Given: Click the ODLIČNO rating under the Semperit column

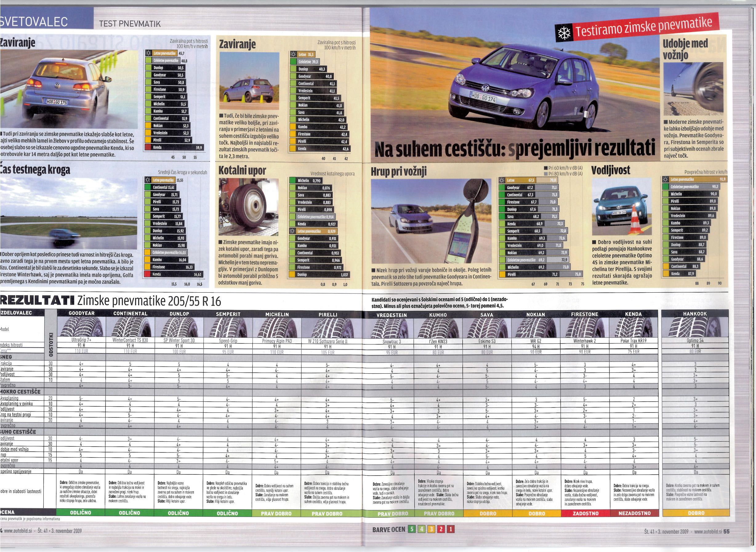Looking at the screenshot, I should point(227,513).
